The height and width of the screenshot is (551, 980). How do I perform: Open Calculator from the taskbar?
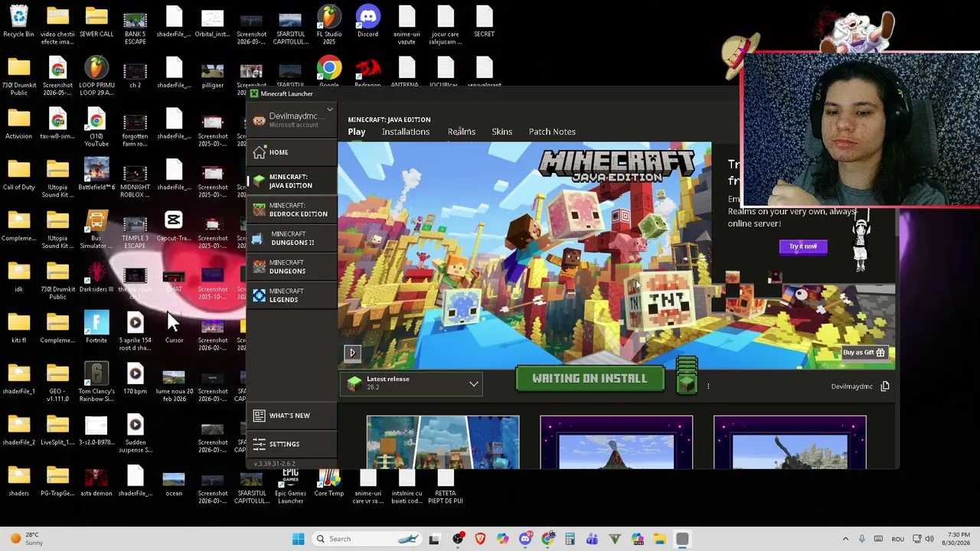(x=570, y=539)
